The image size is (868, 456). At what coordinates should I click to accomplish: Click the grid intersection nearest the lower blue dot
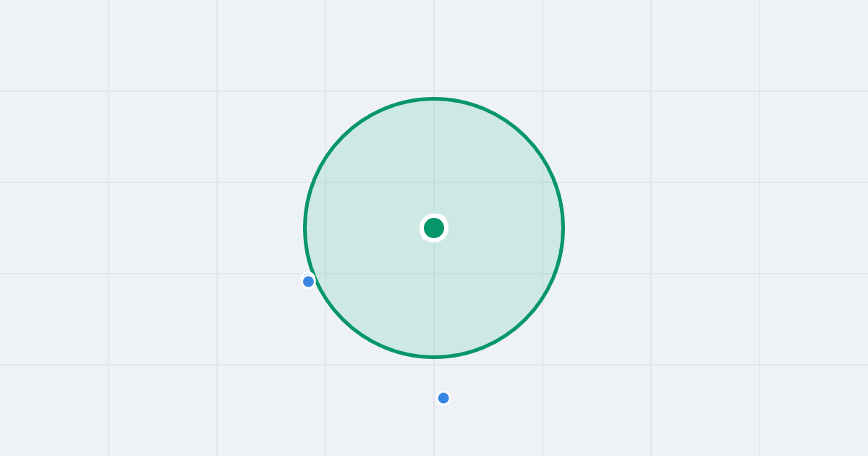click(x=434, y=365)
